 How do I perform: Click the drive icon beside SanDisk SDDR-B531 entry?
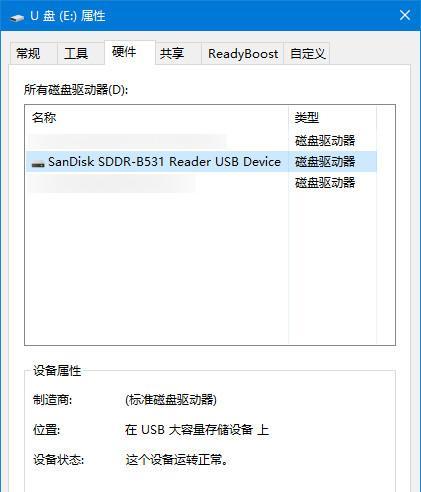point(38,163)
